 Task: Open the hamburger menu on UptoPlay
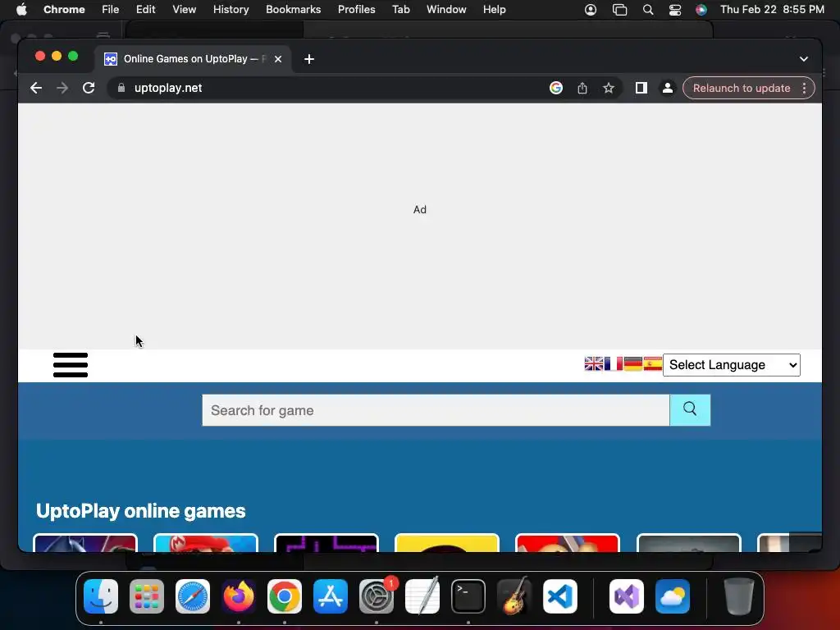[x=71, y=365]
